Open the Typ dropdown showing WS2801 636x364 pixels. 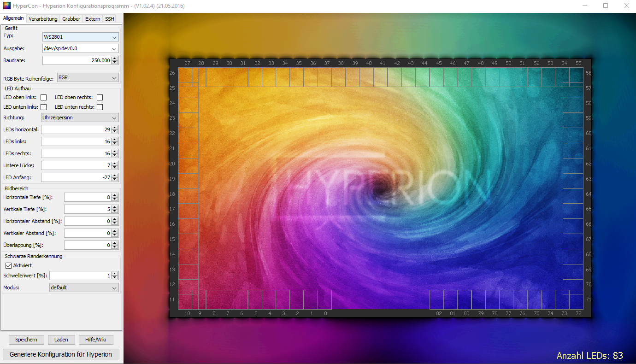81,37
